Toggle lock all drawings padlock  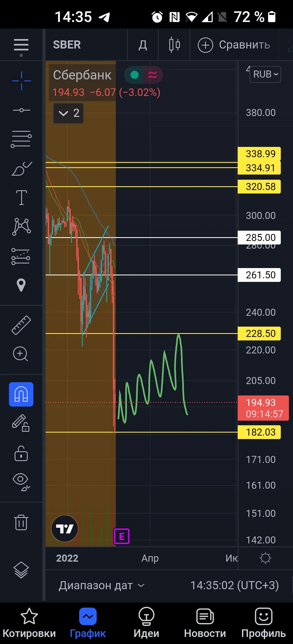[x=21, y=453]
